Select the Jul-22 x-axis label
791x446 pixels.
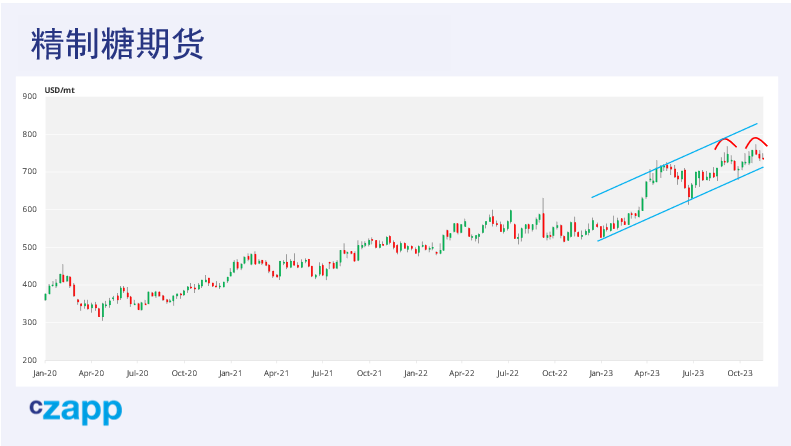click(507, 373)
